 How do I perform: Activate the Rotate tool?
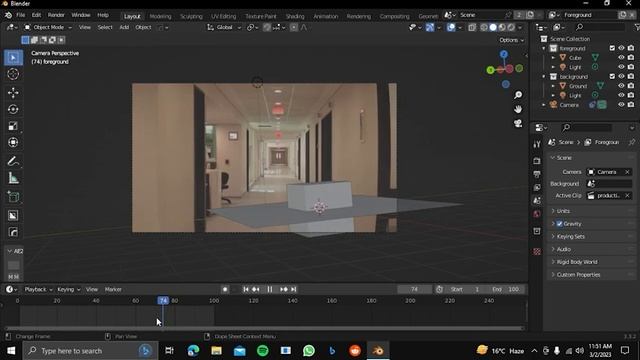pos(13,109)
